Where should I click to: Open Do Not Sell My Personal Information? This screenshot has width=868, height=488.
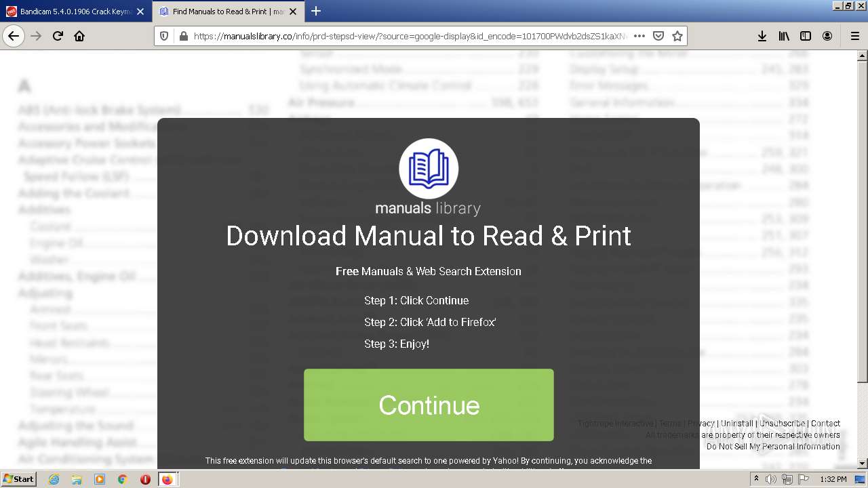click(x=773, y=447)
